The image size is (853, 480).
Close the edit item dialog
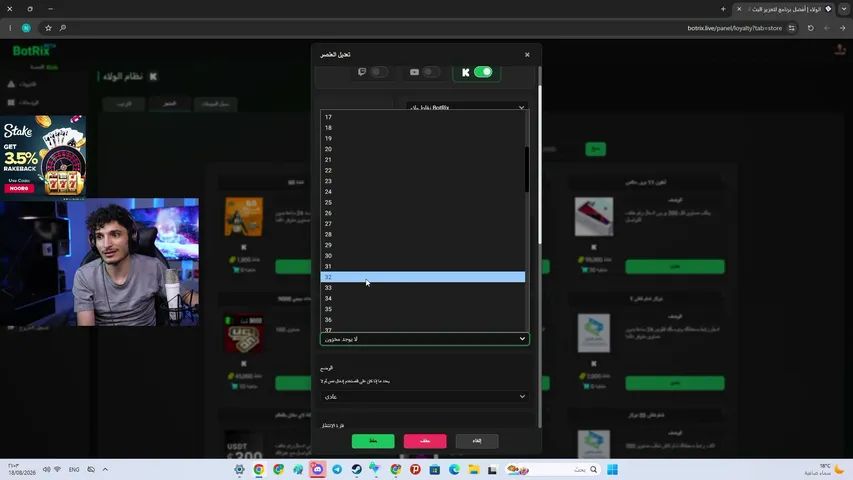527,54
